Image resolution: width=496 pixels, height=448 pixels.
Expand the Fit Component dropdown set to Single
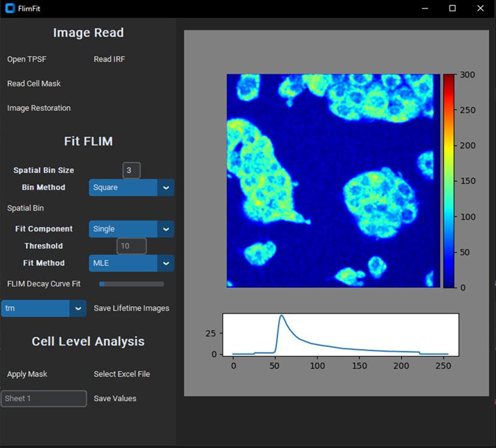tap(131, 229)
